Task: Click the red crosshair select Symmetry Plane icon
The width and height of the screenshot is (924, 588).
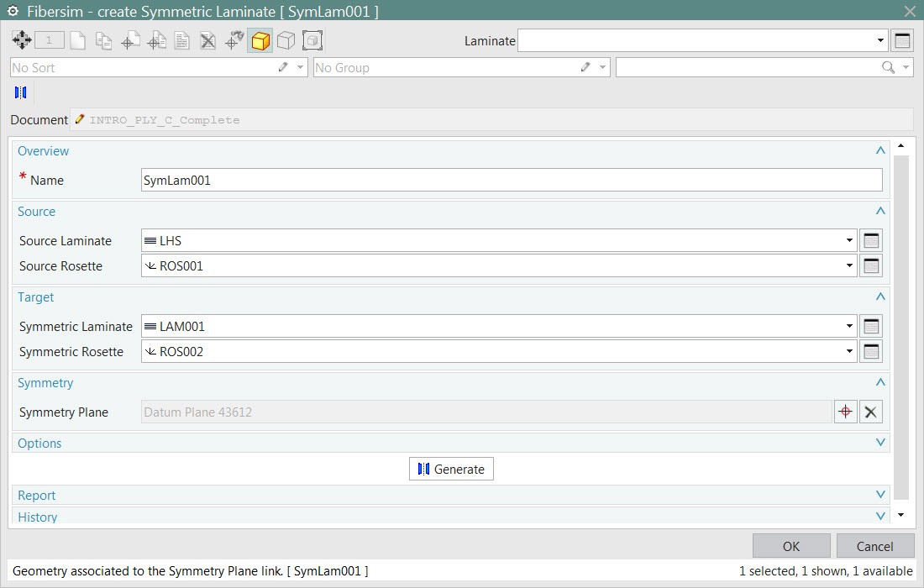Action: [x=846, y=412]
